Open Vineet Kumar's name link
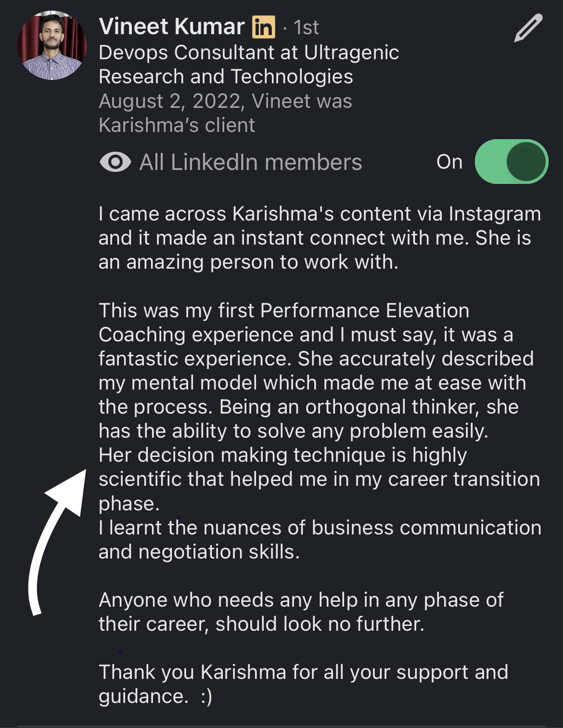Image resolution: width=563 pixels, height=728 pixels. [x=172, y=26]
